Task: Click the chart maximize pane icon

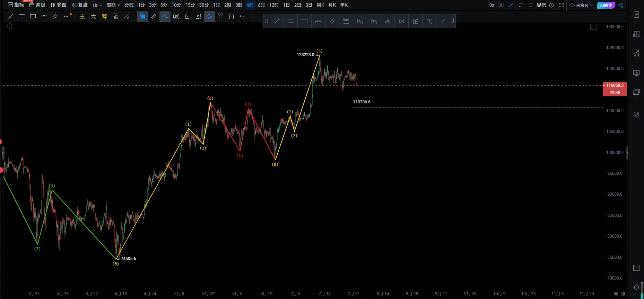Action: point(593,27)
